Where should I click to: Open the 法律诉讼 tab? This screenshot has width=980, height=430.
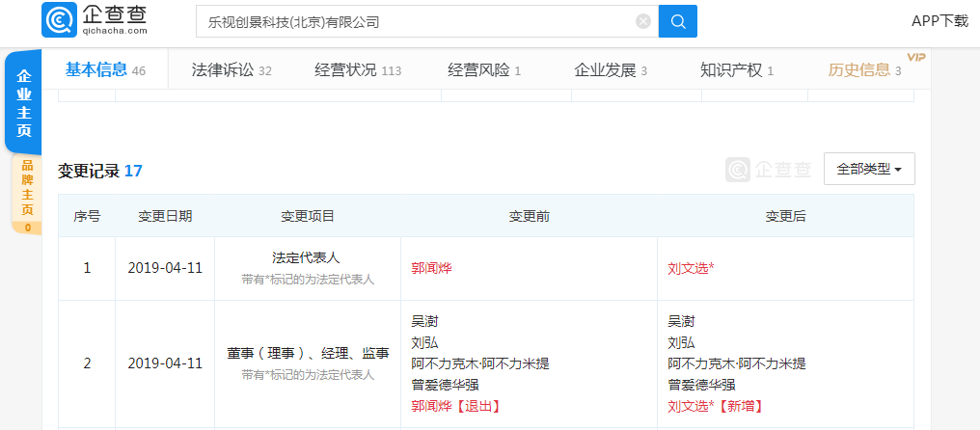(231, 70)
